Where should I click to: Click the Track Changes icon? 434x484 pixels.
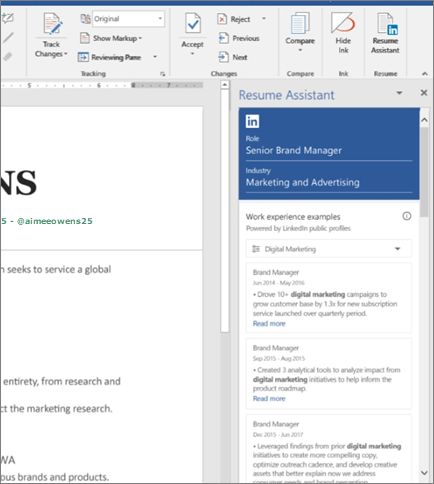tap(52, 24)
